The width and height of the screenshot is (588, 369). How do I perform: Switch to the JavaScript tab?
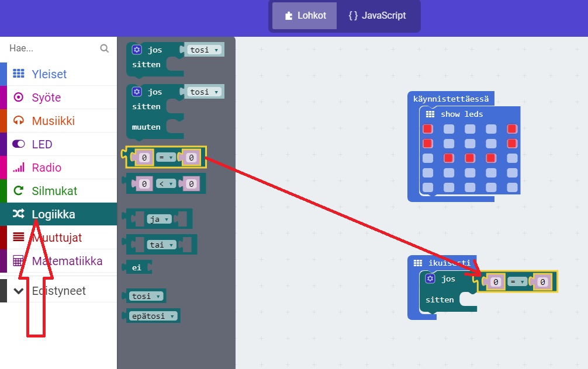click(x=377, y=16)
